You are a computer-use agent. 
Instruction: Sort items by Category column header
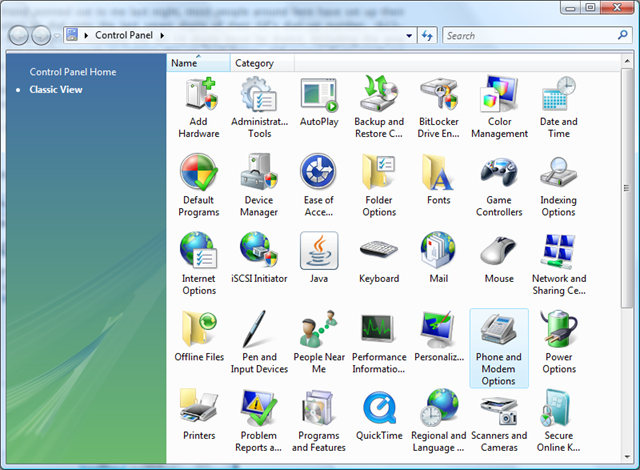pos(262,63)
